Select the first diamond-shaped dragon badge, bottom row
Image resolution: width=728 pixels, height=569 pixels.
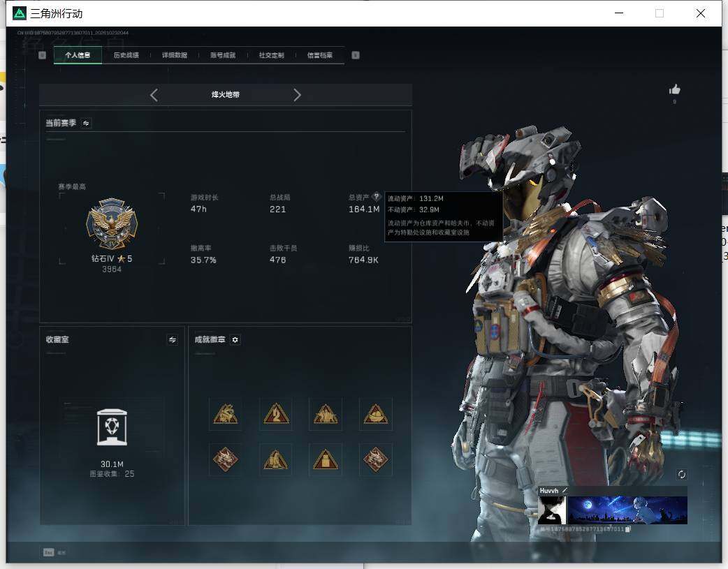click(x=226, y=459)
